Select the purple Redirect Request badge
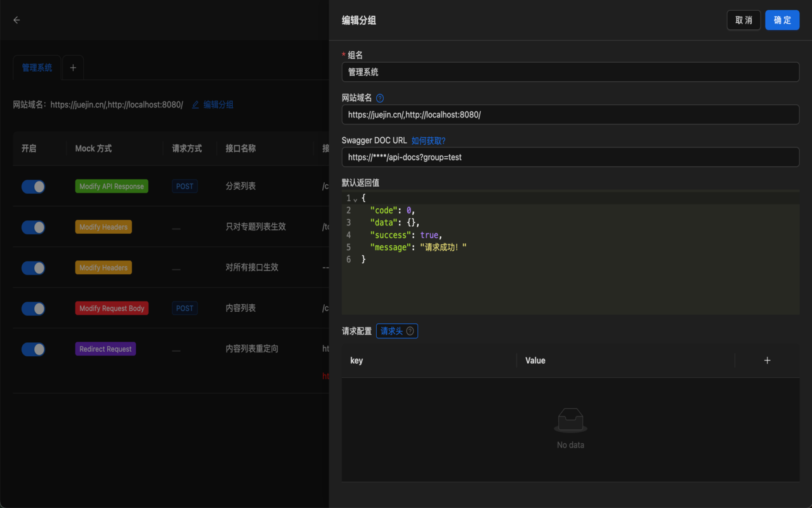Viewport: 812px width, 508px height. coord(105,349)
